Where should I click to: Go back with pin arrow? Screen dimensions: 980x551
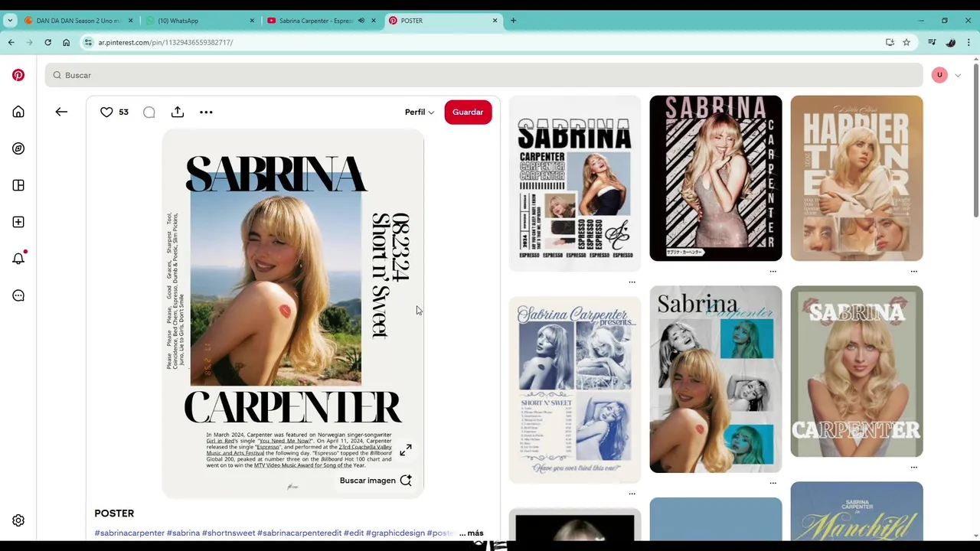61,112
